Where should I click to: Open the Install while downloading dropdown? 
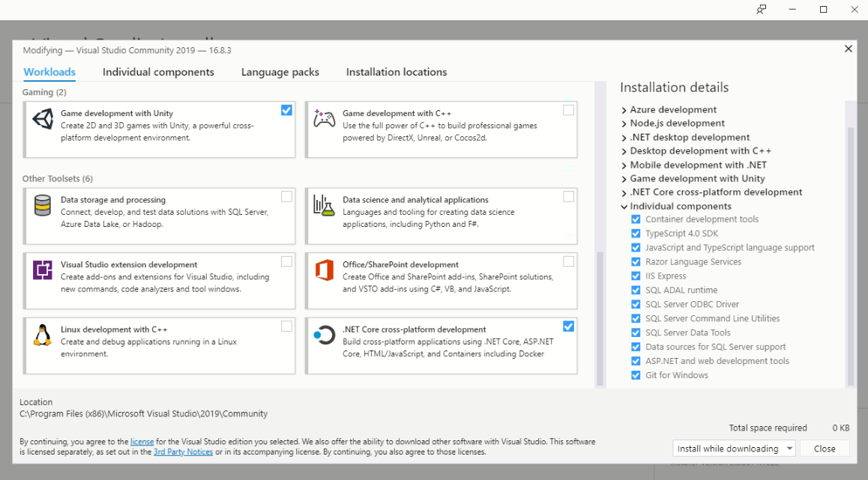coord(734,449)
